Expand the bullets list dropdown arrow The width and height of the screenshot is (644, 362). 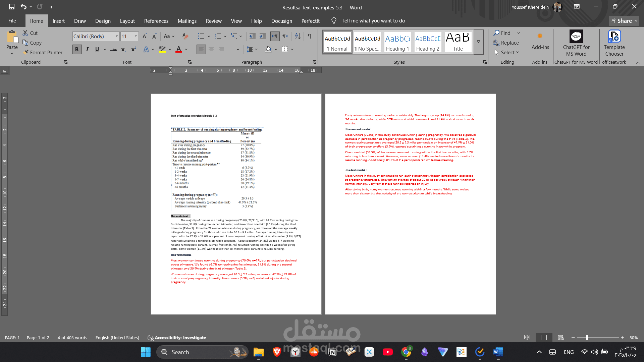(x=209, y=36)
